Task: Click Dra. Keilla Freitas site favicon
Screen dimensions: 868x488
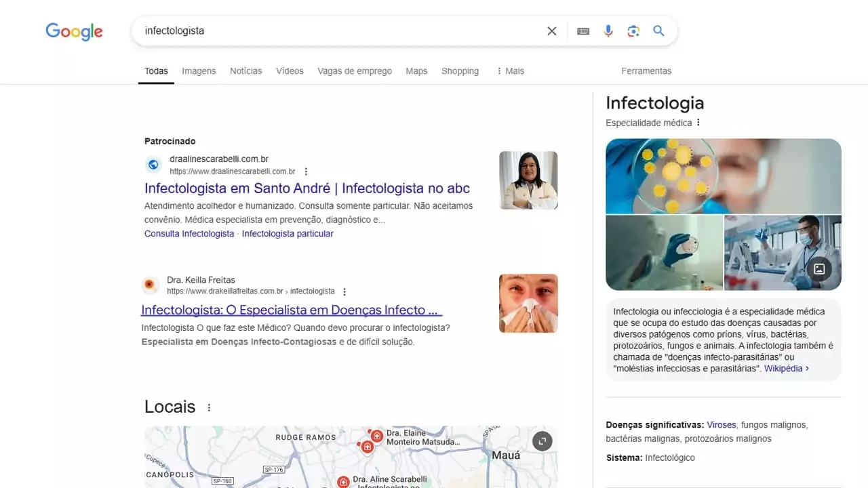Action: [x=151, y=285]
